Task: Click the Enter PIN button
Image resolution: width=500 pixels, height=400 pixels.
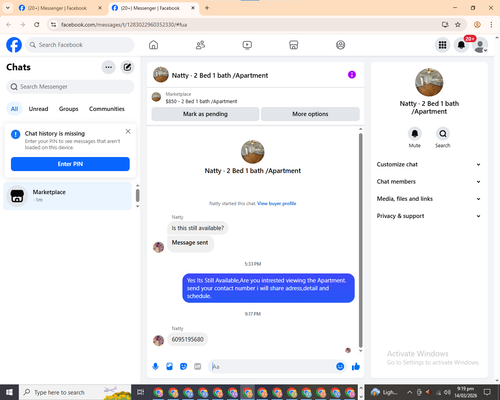Action: (x=70, y=164)
